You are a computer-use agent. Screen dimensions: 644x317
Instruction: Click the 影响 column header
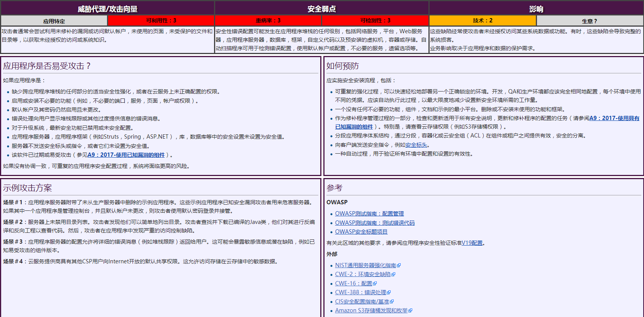click(536, 9)
